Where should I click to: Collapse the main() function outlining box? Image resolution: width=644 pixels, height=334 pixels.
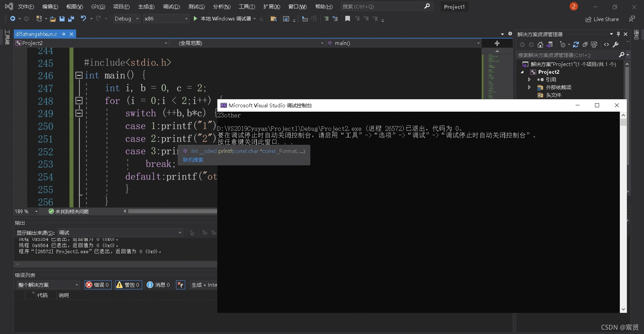click(x=79, y=75)
